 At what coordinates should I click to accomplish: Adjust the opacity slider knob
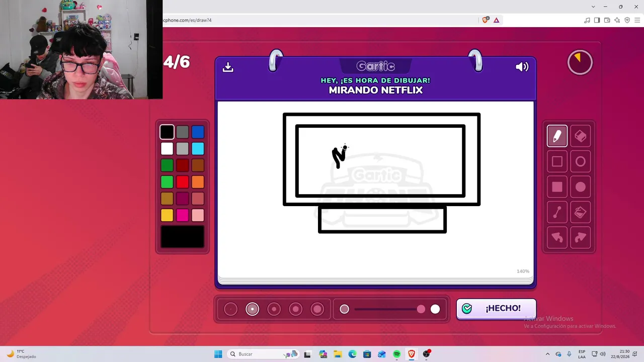(x=421, y=309)
